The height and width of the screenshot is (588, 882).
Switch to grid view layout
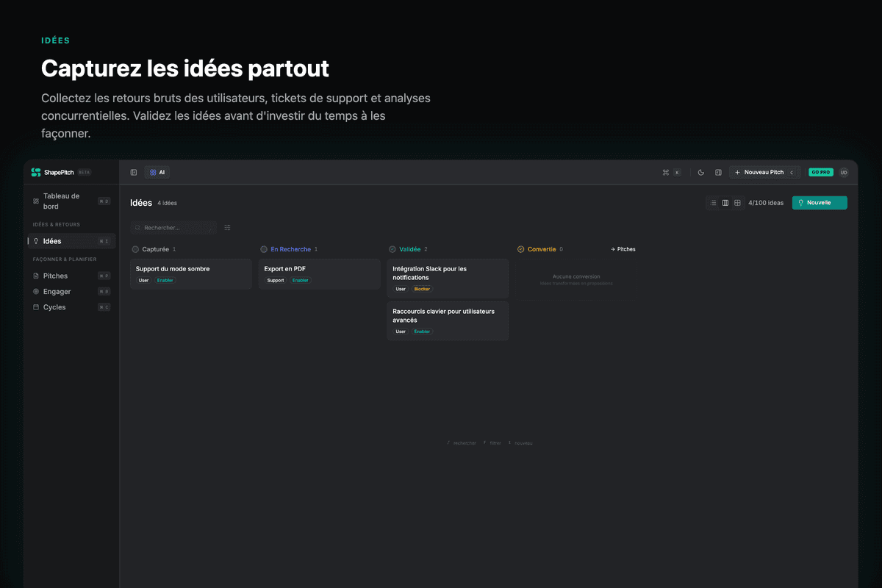pyautogui.click(x=737, y=203)
